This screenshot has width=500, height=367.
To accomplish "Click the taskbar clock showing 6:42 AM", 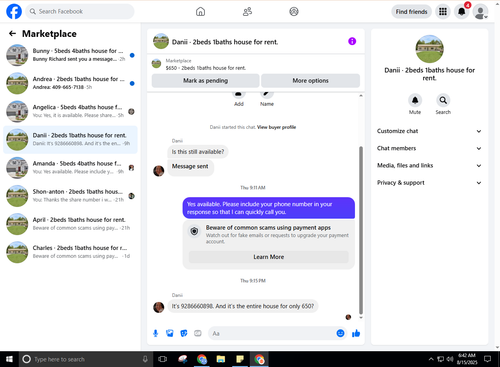I will pyautogui.click(x=467, y=359).
